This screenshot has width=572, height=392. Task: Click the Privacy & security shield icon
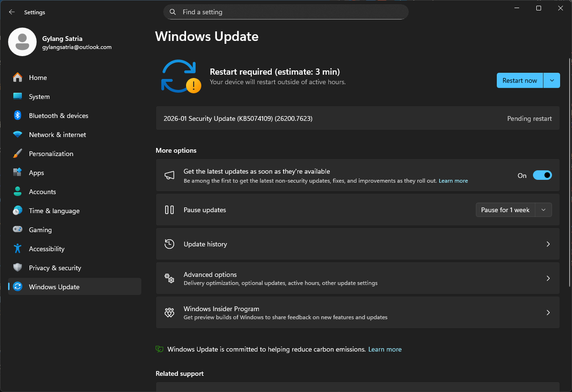click(18, 268)
